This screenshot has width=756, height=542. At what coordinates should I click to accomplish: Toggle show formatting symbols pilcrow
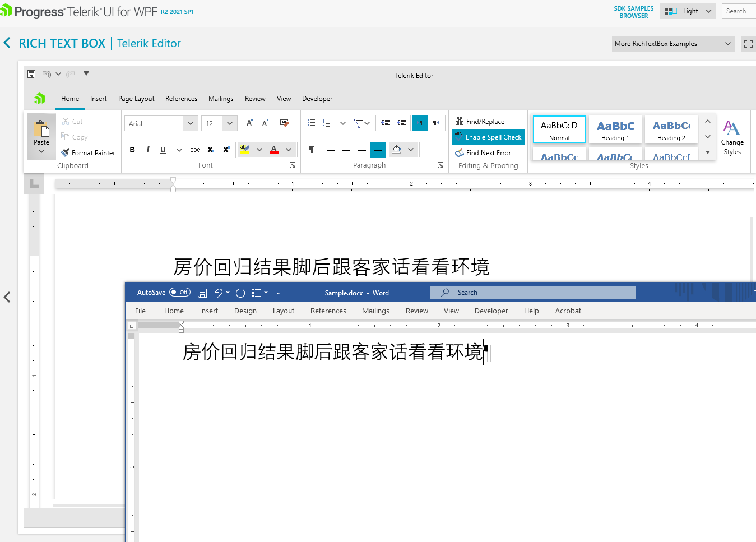pyautogui.click(x=311, y=150)
